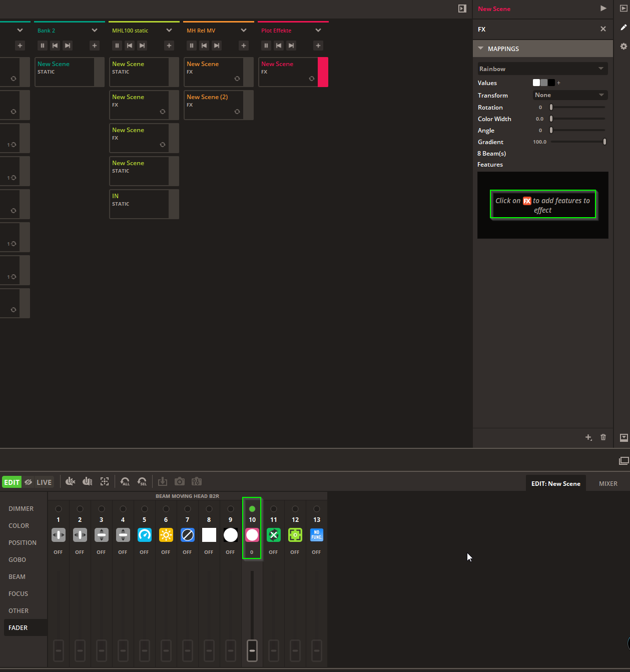Screen dimensions: 630x672
Task: Pause the Bank 2 column
Action: click(x=43, y=46)
